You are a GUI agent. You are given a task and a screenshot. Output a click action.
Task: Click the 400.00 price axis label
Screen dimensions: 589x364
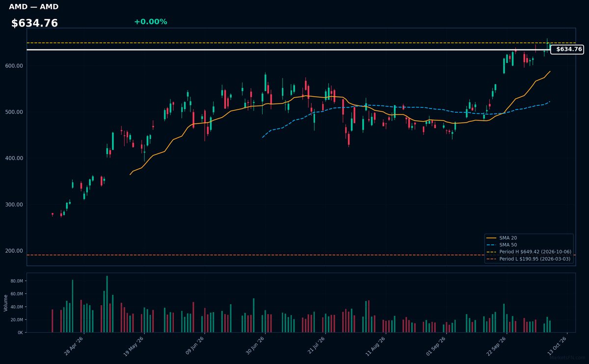coord(15,158)
